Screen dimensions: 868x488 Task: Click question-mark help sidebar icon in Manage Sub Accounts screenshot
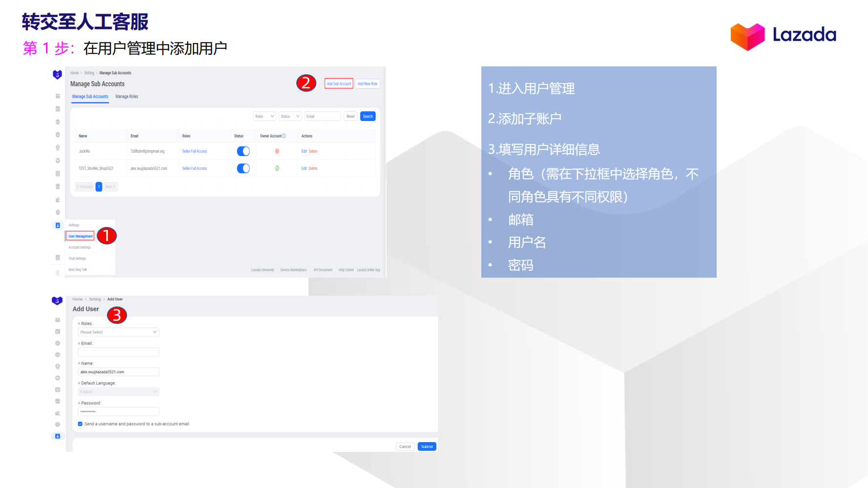coord(58,212)
